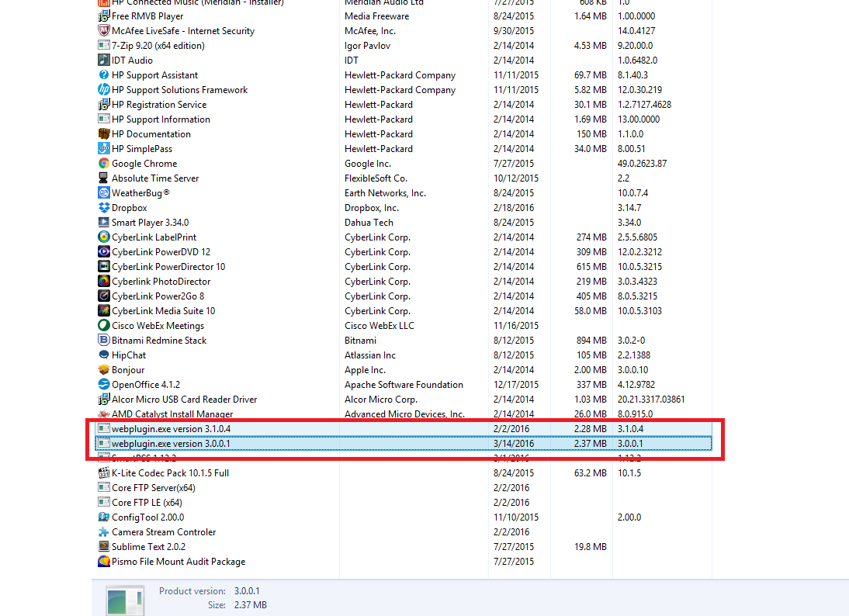Select webplugin.exe version 3.1.0.4 entry
Image resolution: width=849 pixels, height=616 pixels.
404,429
